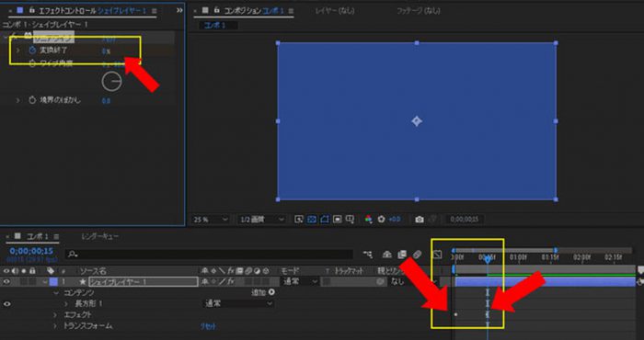Switch to the レイヤー (なし) tab

(335, 11)
